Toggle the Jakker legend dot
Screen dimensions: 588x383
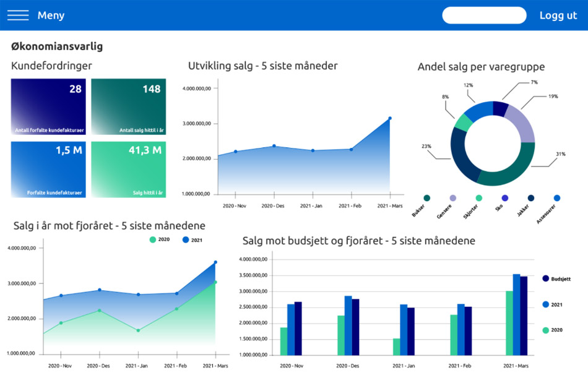point(531,198)
